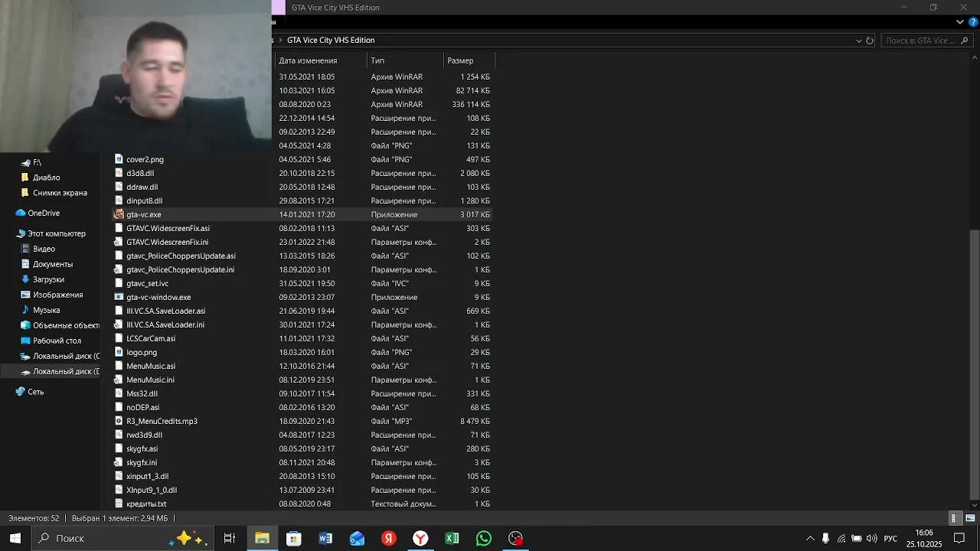Open Task View on taskbar

tap(229, 538)
